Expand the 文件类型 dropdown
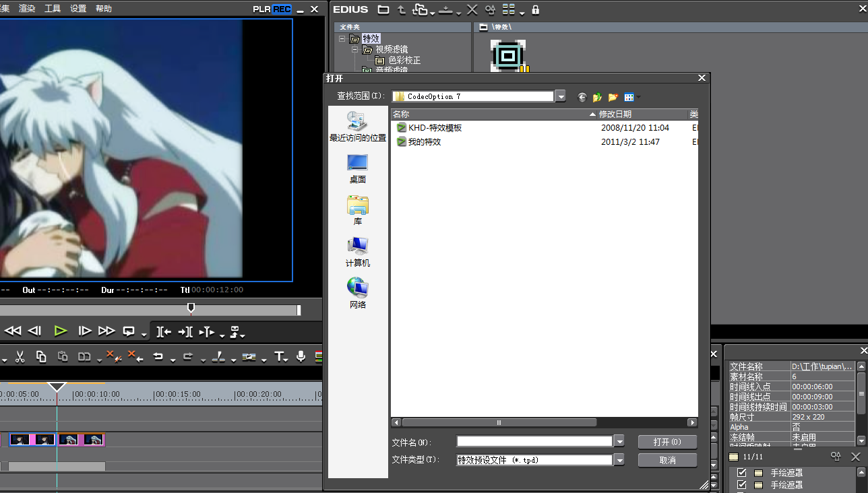 (619, 460)
